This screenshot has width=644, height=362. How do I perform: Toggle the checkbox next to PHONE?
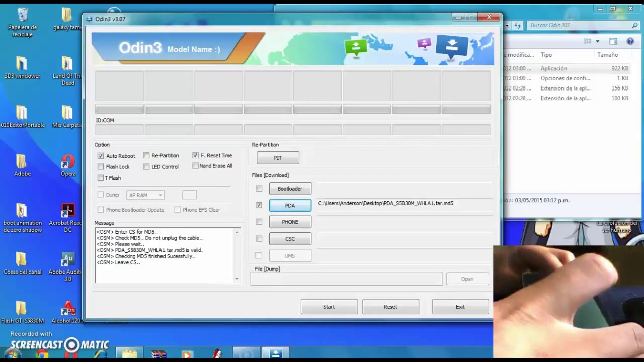259,222
